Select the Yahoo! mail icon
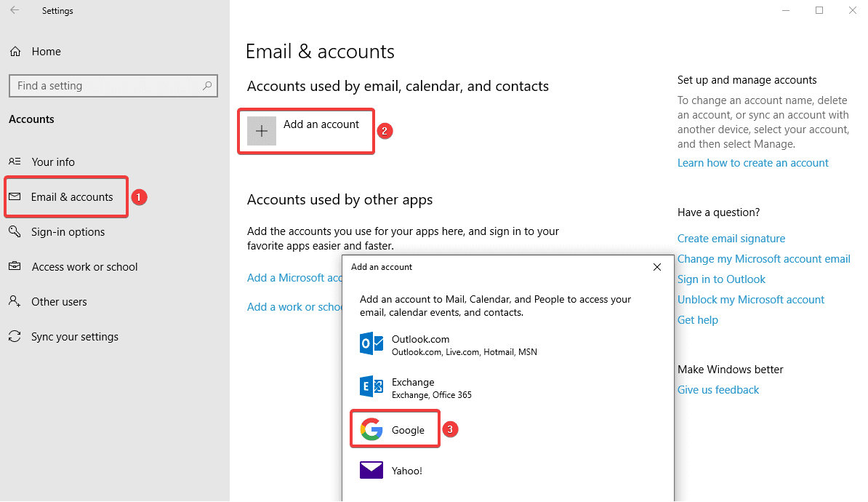This screenshot has height=502, width=868. (371, 471)
